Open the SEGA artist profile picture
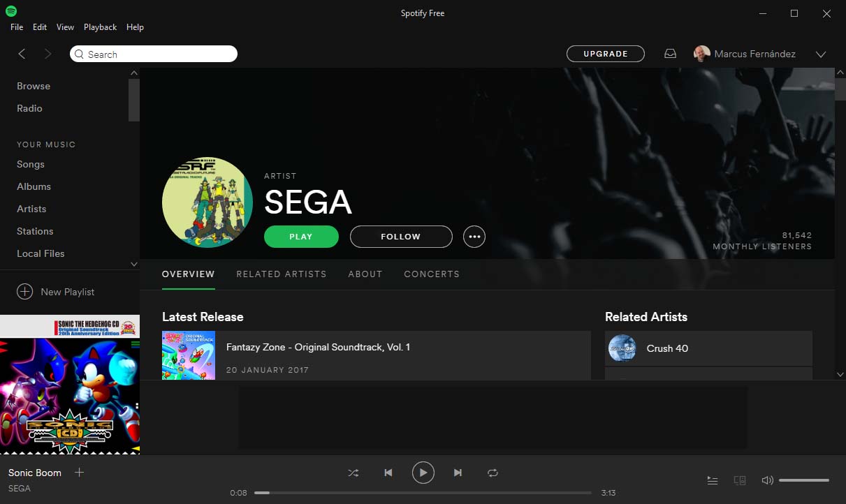The image size is (846, 504). click(x=207, y=202)
